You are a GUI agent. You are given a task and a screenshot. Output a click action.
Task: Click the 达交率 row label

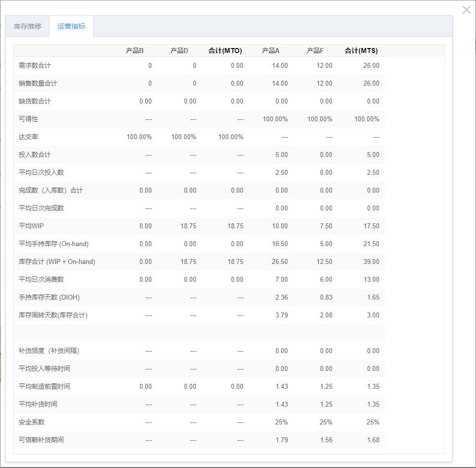click(27, 137)
